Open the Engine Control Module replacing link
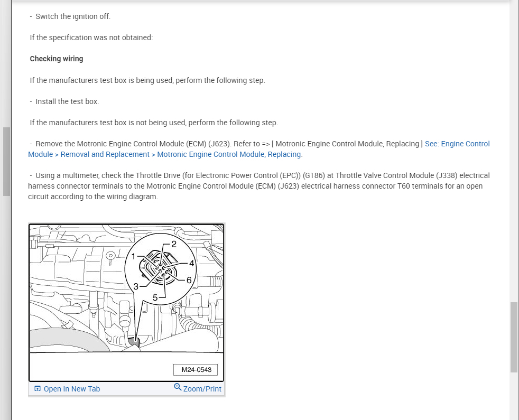519x420 pixels. click(259, 149)
